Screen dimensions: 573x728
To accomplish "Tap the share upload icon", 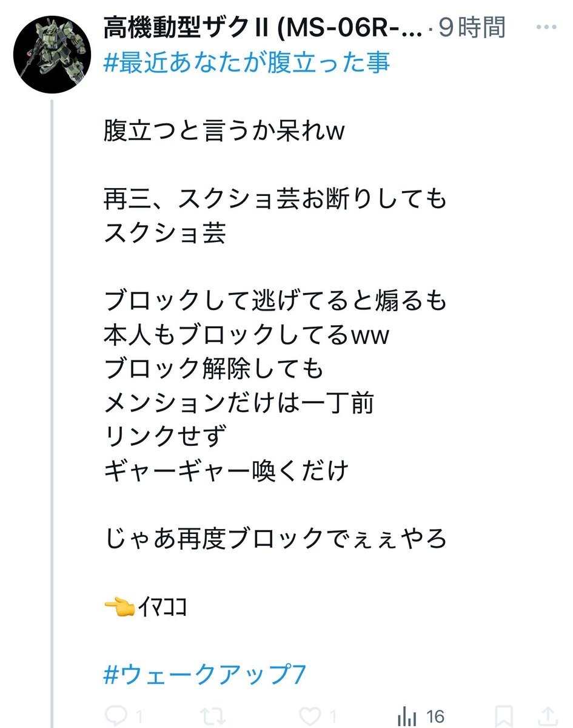I will pos(549,716).
